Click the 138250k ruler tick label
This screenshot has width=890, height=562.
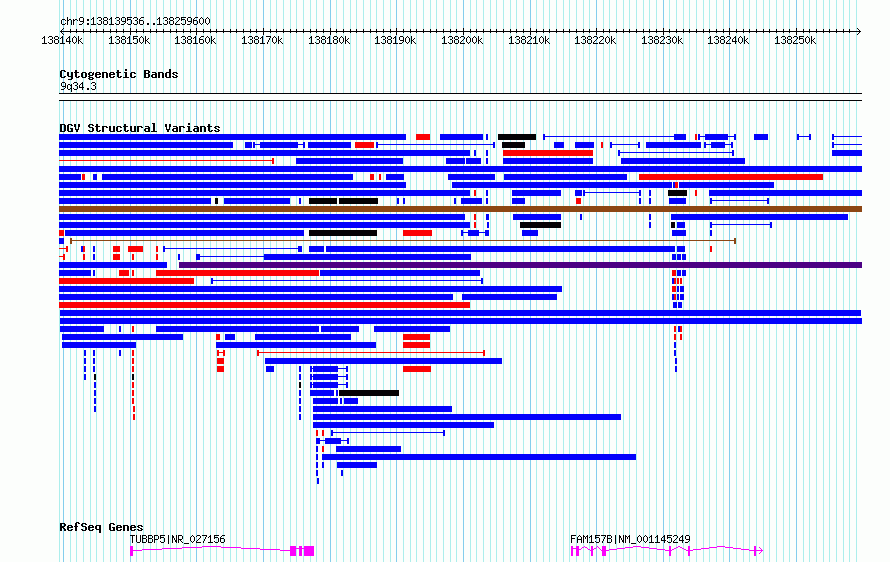coord(795,40)
